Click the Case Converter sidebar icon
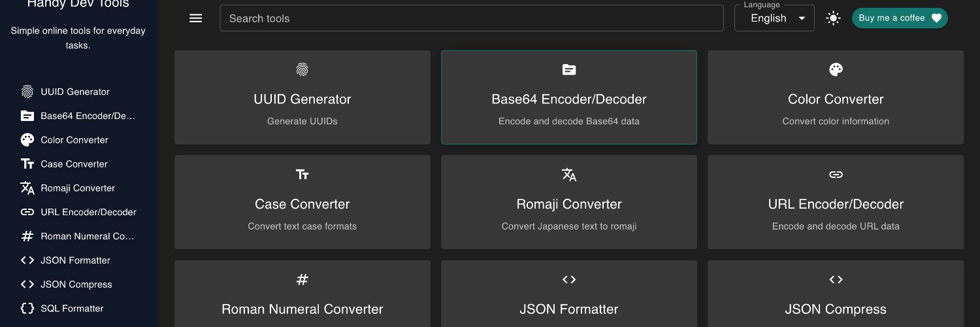The width and height of the screenshot is (980, 327). [x=27, y=164]
